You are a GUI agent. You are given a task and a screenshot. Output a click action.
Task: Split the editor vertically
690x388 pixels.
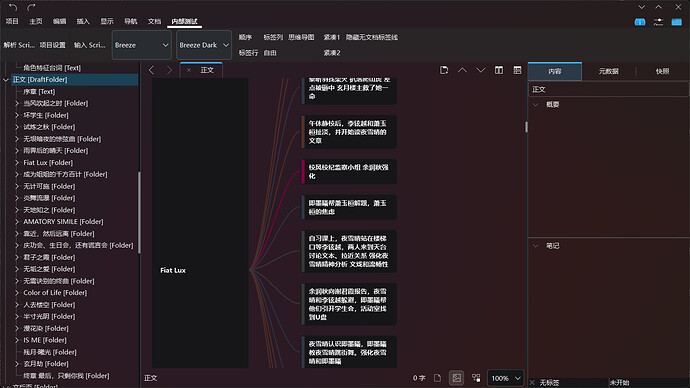click(x=499, y=70)
